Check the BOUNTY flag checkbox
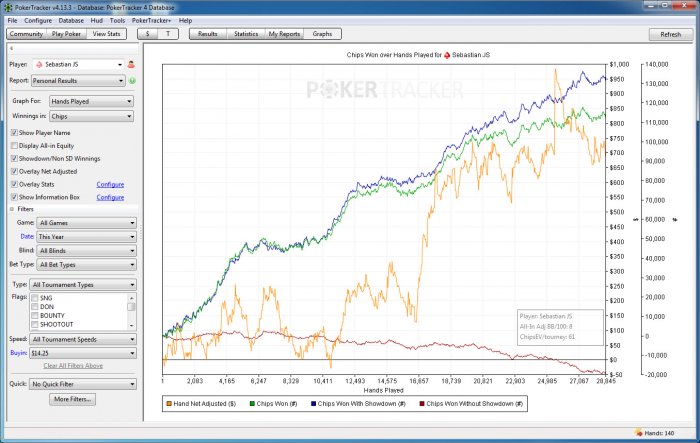This screenshot has height=443, width=700. coord(34,316)
